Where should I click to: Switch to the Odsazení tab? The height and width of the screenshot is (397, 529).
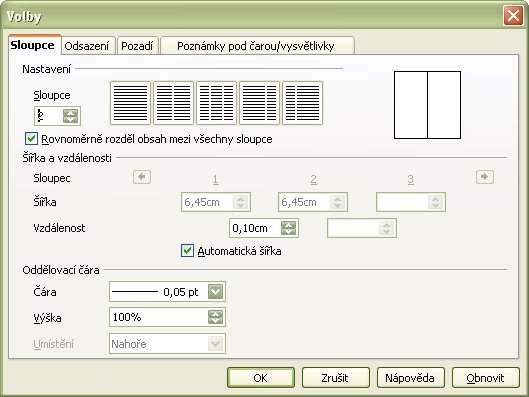coord(87,46)
